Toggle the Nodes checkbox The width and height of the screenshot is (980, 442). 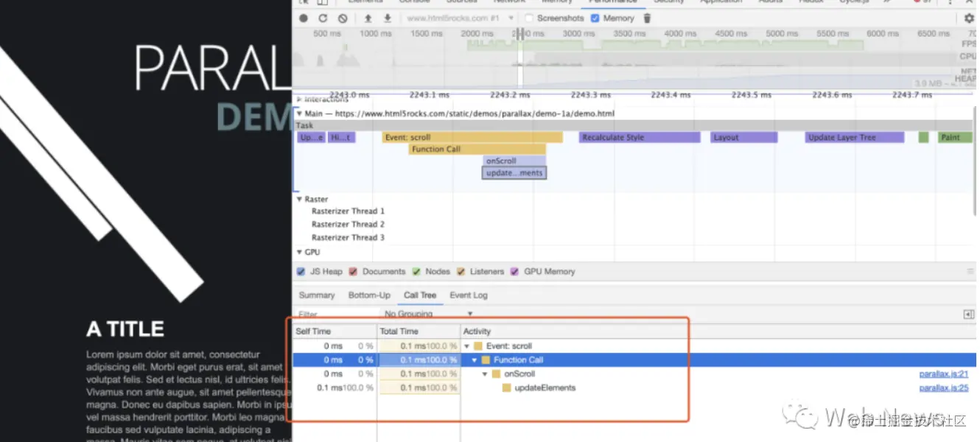(x=416, y=272)
